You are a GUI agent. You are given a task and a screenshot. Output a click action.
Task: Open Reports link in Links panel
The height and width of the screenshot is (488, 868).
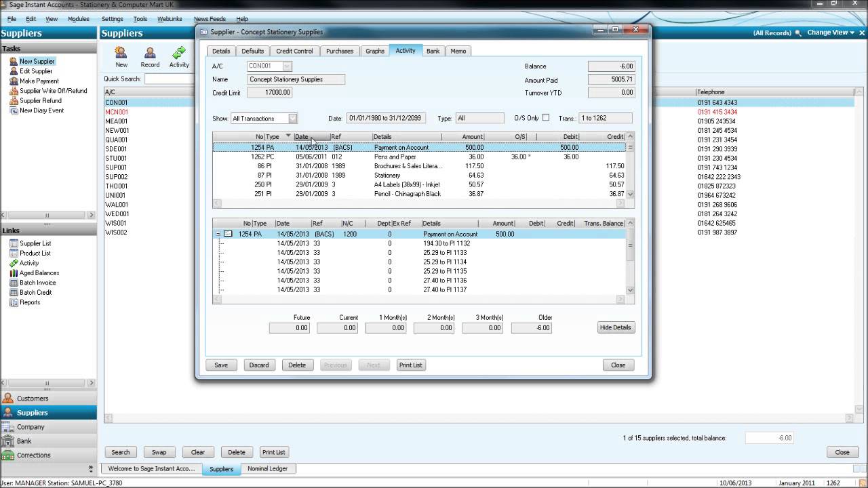tap(30, 302)
